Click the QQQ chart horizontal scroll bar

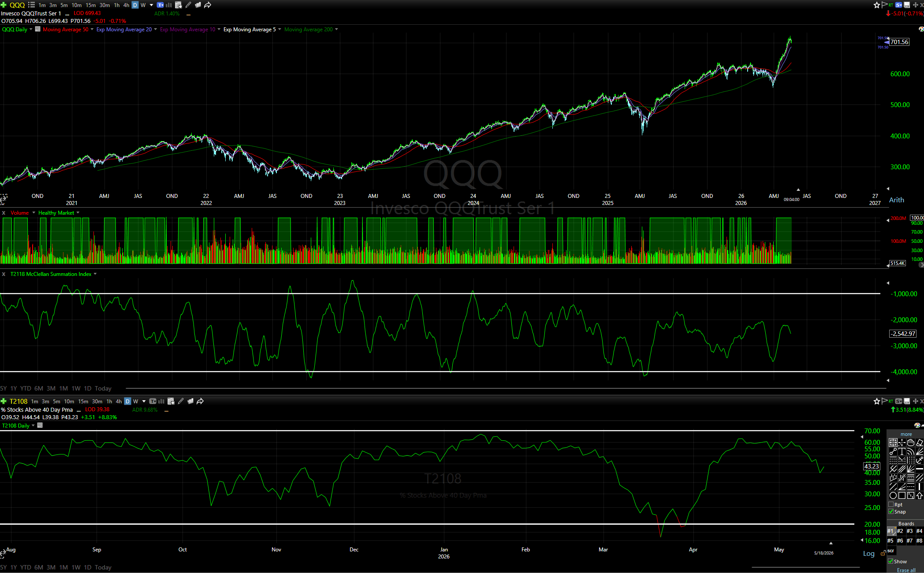(x=506, y=388)
